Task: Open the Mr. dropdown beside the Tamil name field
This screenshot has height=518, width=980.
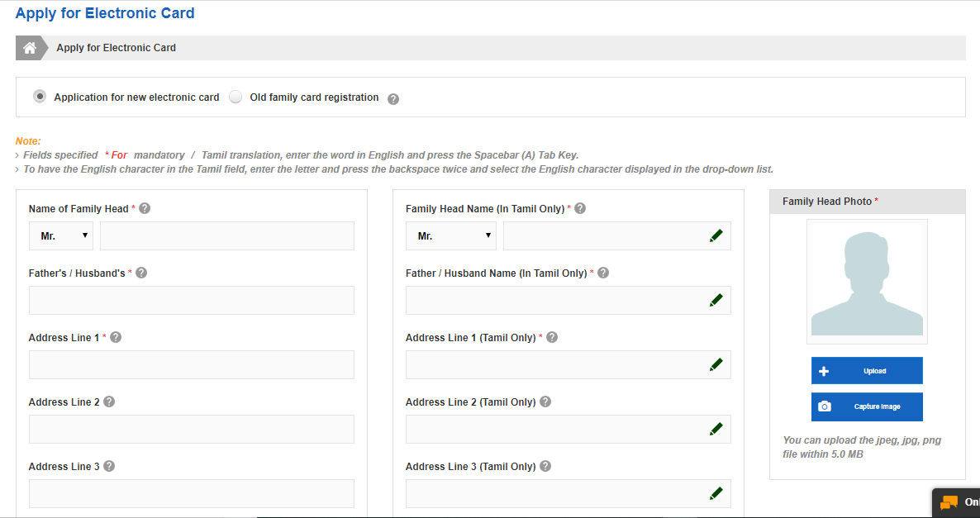Action: click(x=450, y=235)
